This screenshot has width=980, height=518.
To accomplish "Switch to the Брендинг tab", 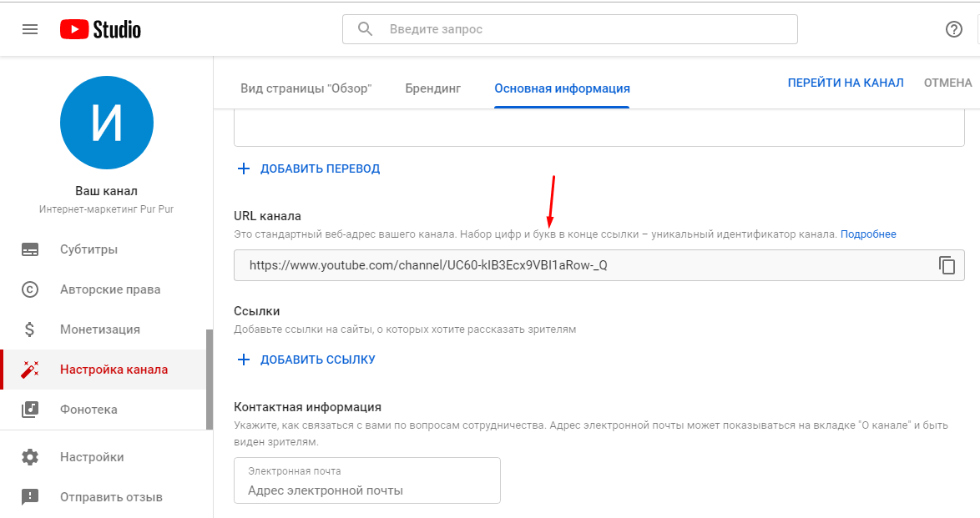I will [432, 87].
